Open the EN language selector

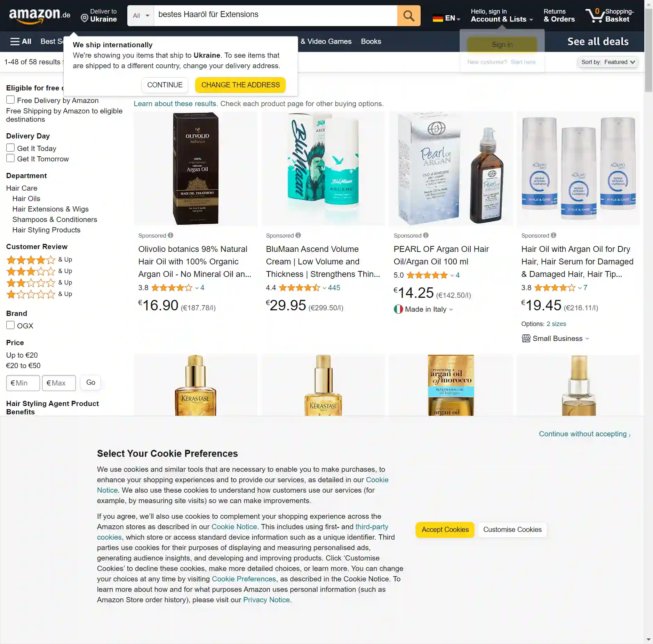pos(446,18)
